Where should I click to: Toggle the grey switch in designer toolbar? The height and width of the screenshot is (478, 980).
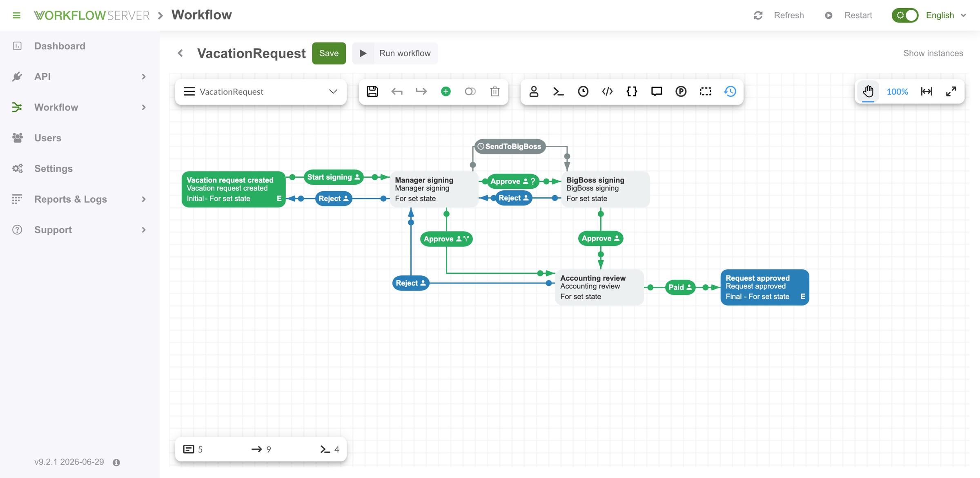tap(470, 92)
